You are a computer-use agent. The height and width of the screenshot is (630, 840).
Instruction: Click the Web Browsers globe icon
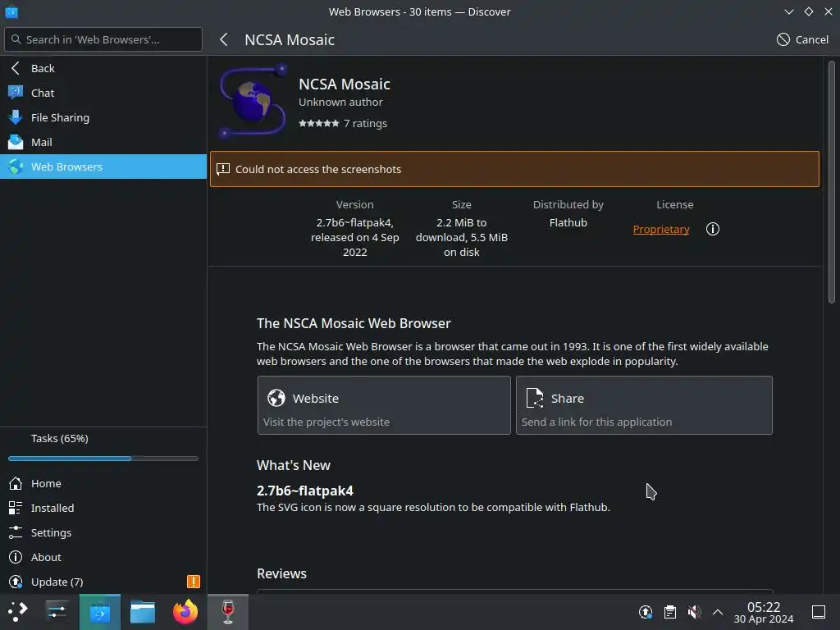pos(16,167)
